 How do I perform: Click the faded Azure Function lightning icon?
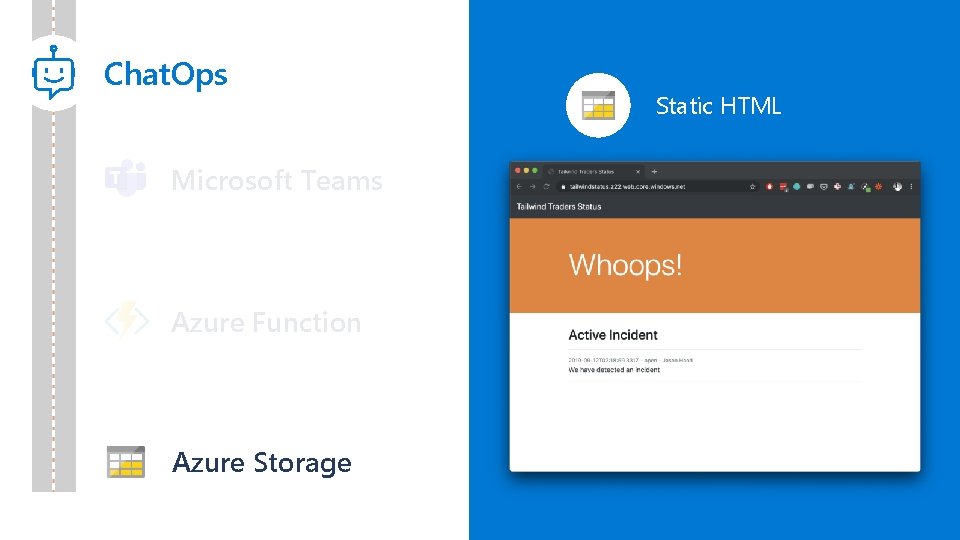click(x=127, y=320)
